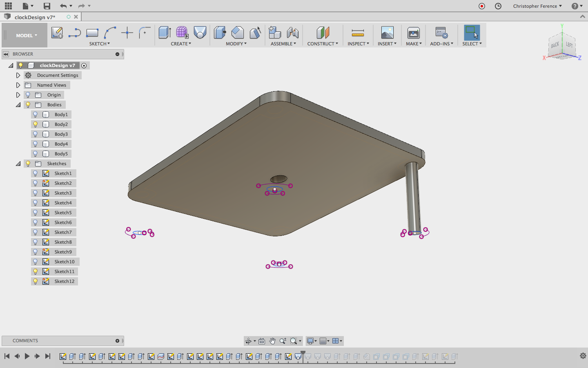The height and width of the screenshot is (368, 588).
Task: Step timeline back one feature
Action: point(17,356)
